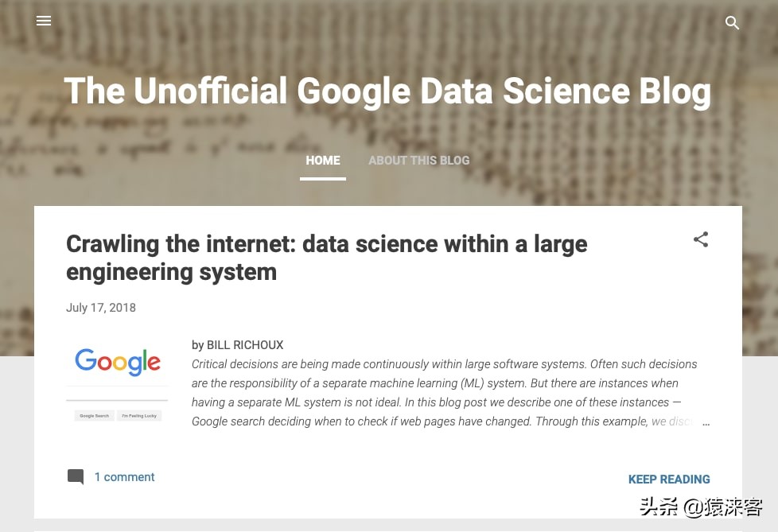Screen dimensions: 778x532
Task: Click KEEP READING to continue the post
Action: click(669, 480)
